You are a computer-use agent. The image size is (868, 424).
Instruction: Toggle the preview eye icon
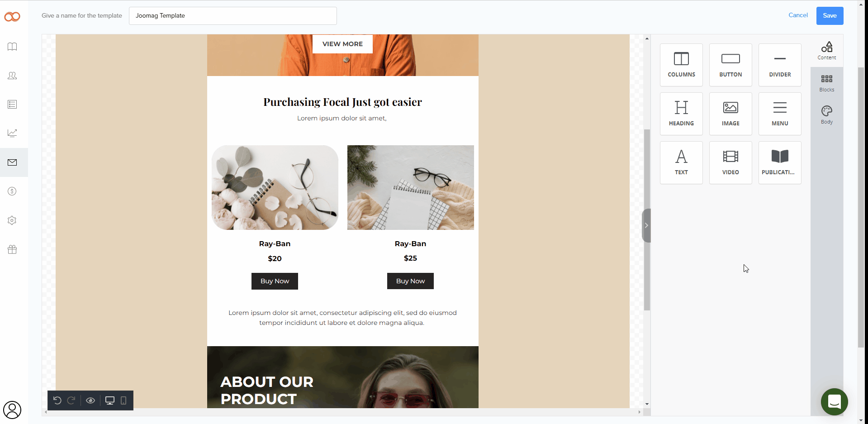click(x=90, y=400)
